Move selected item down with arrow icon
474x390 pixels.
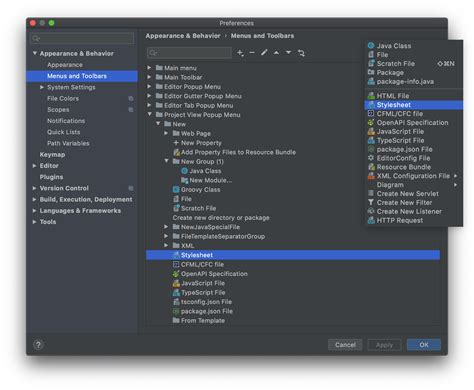[x=289, y=53]
